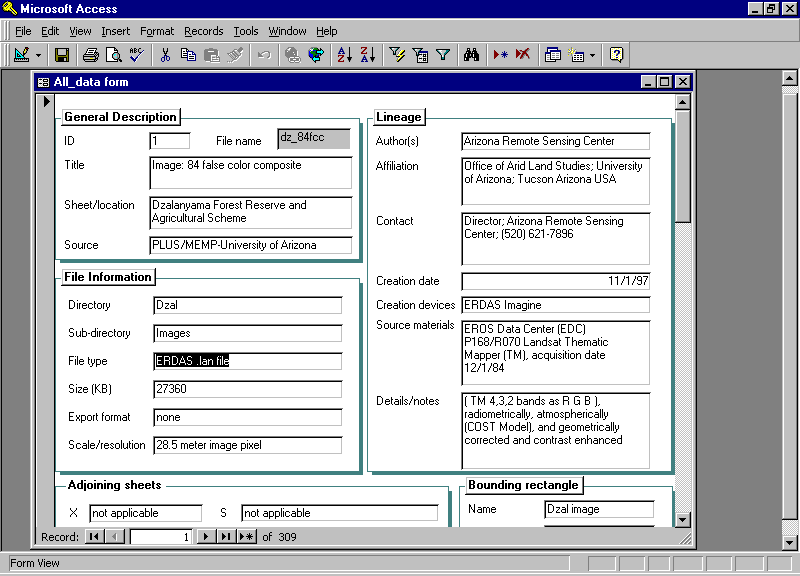Click the Scale/resolution field
This screenshot has height=576, width=800.
247,445
